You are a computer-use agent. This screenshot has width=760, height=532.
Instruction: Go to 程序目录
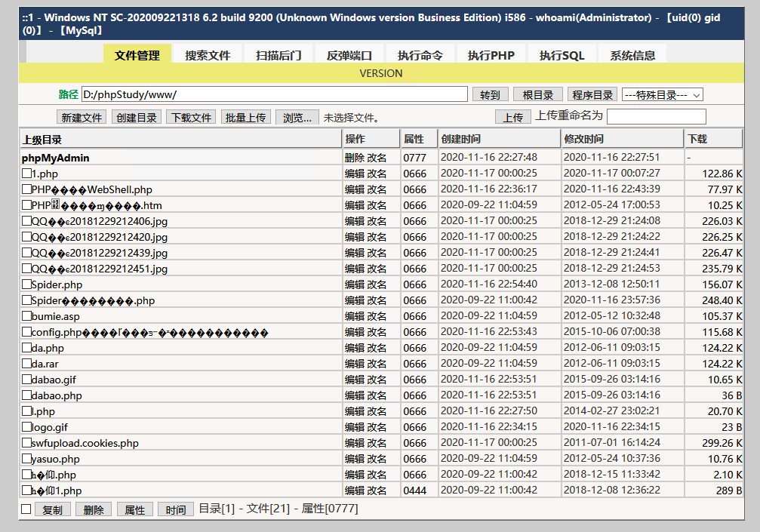(592, 94)
